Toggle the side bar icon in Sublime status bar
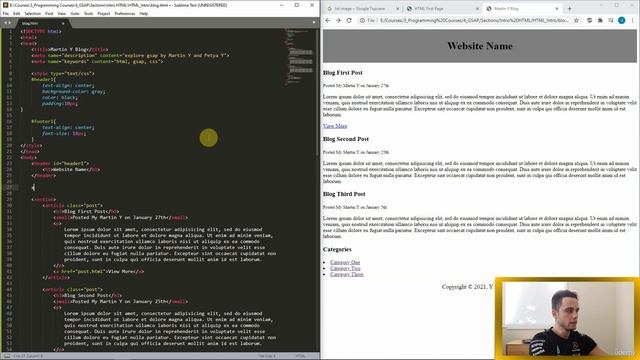This screenshot has height=360, width=640. coord(7,356)
